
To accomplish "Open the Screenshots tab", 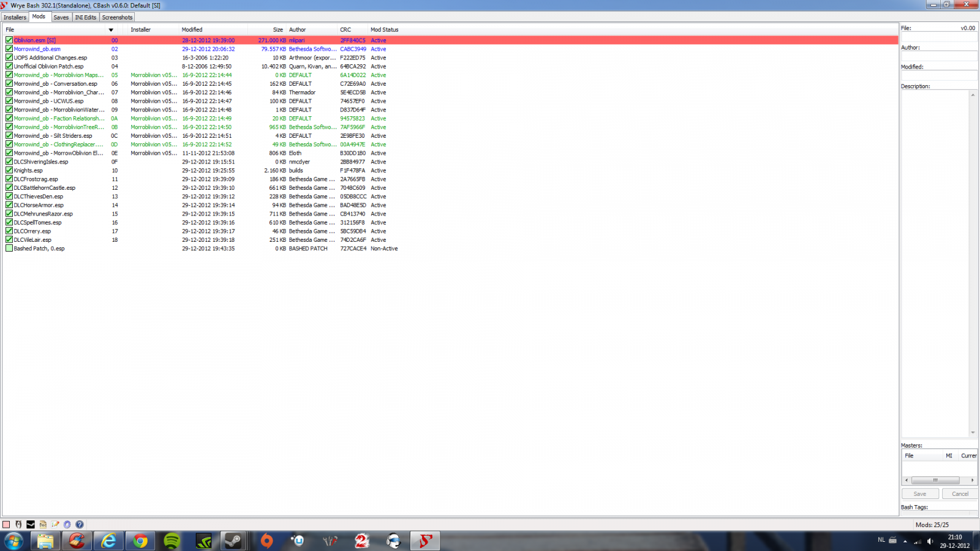I will tap(117, 17).
